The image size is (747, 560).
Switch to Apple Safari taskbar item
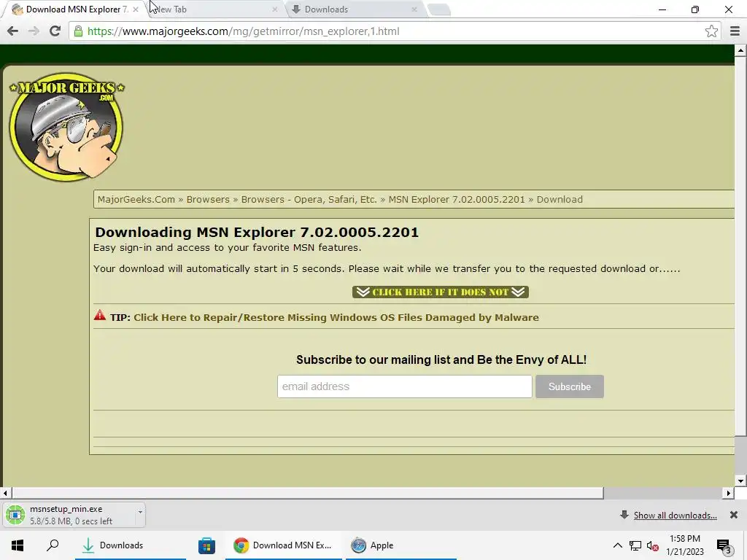tap(400, 545)
